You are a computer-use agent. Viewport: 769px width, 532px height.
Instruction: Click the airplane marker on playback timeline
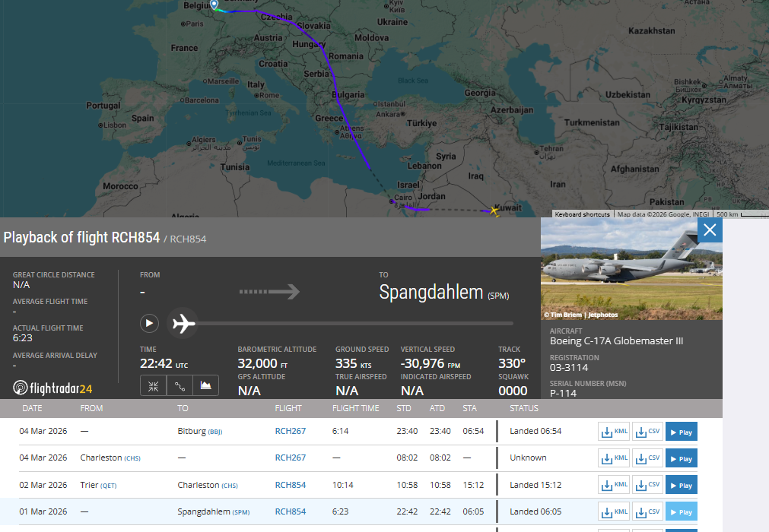coord(183,323)
